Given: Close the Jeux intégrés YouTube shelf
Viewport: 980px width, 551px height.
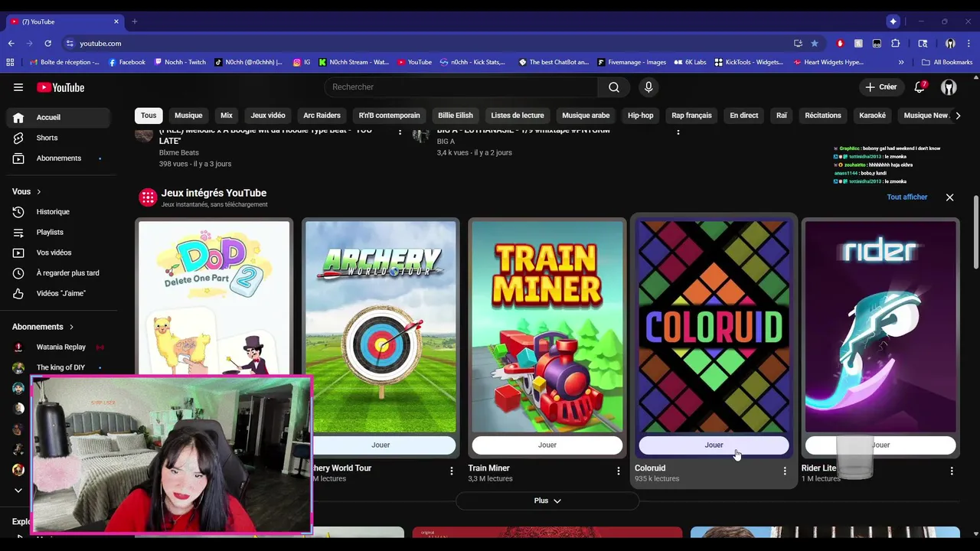Looking at the screenshot, I should tap(949, 197).
